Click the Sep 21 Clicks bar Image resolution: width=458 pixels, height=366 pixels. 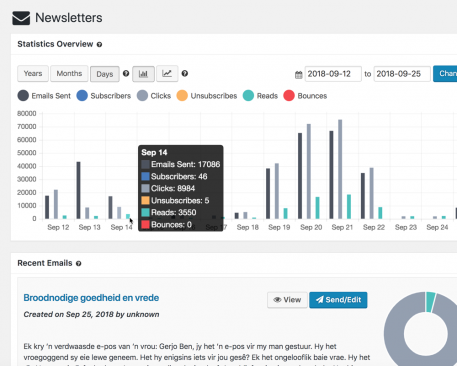pyautogui.click(x=340, y=169)
